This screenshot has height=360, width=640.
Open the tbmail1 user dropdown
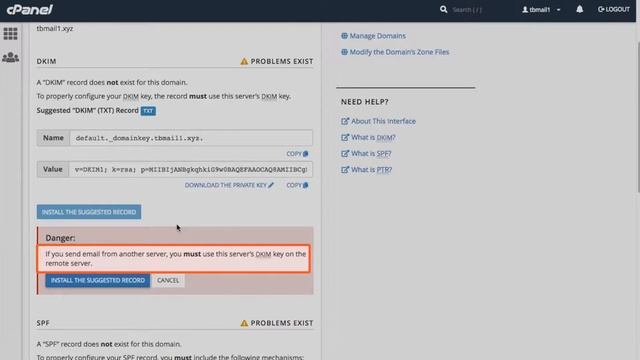pos(541,9)
